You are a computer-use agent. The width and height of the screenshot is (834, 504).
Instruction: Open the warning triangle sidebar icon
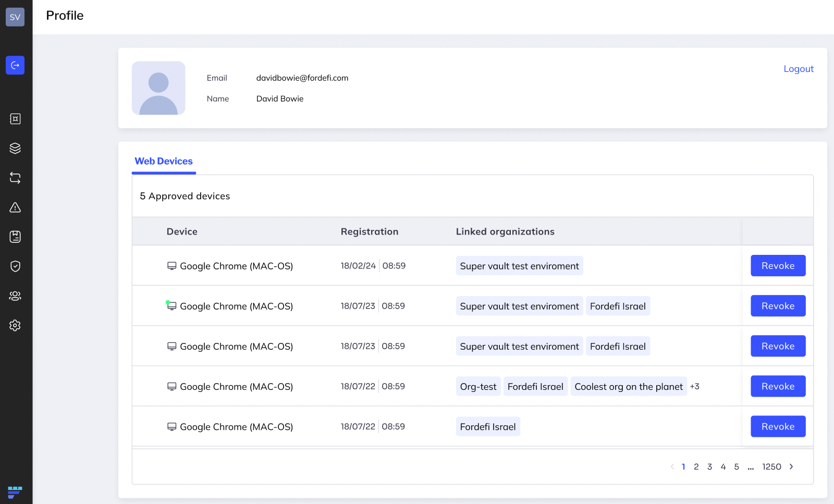pos(15,207)
